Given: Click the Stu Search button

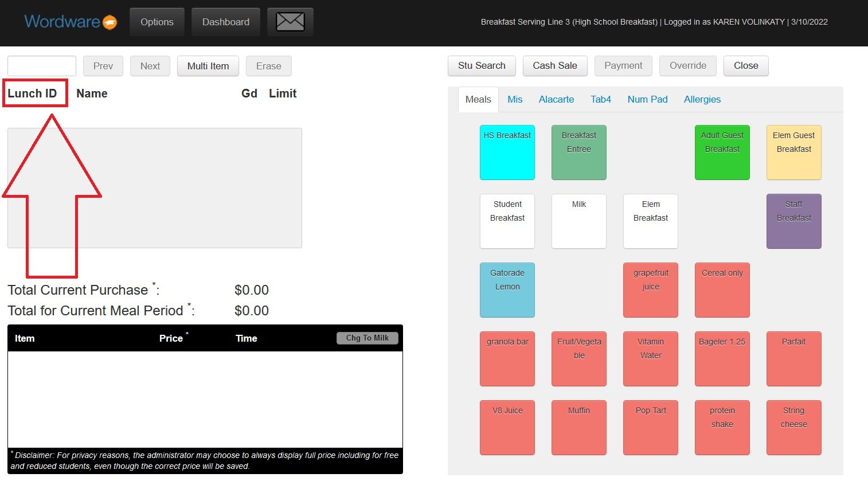Looking at the screenshot, I should pyautogui.click(x=482, y=66).
